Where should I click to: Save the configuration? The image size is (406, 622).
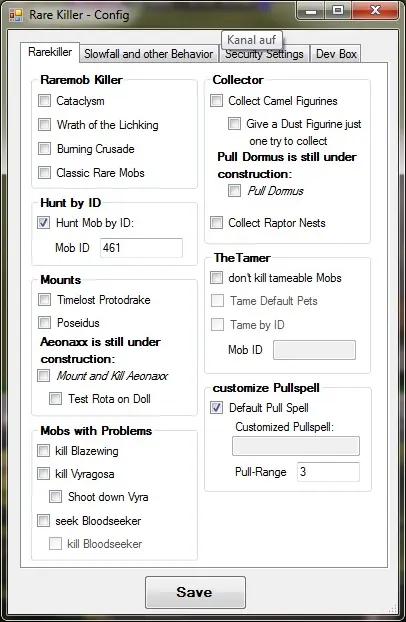(x=195, y=592)
